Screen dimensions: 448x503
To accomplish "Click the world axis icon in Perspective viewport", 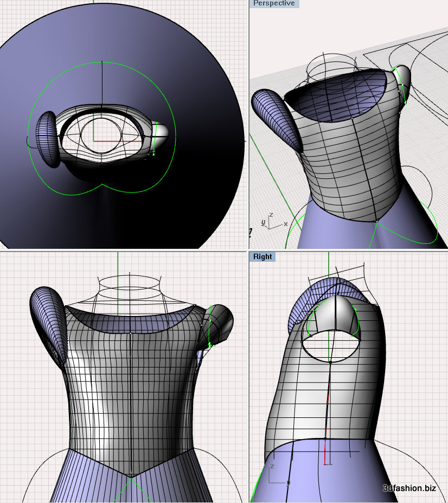I will (x=274, y=222).
